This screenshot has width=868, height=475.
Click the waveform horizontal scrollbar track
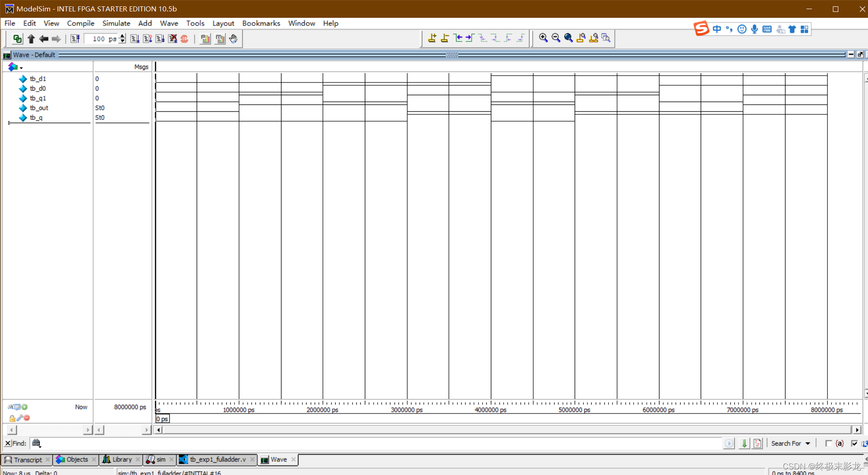[x=507, y=429]
